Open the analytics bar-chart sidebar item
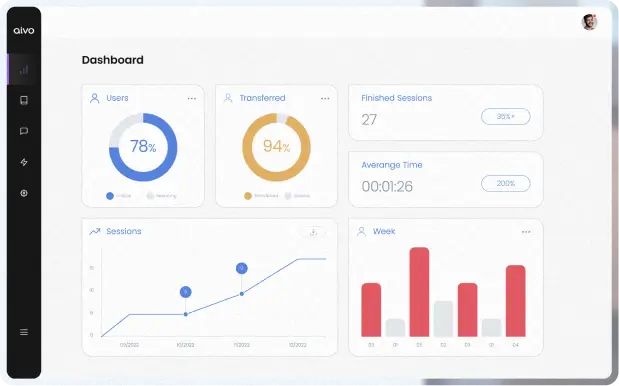619x386 pixels. 24,70
